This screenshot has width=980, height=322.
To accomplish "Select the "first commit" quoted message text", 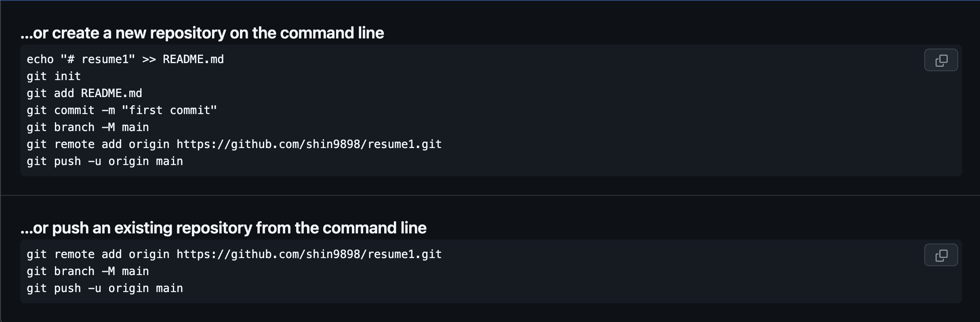I will click(x=169, y=110).
